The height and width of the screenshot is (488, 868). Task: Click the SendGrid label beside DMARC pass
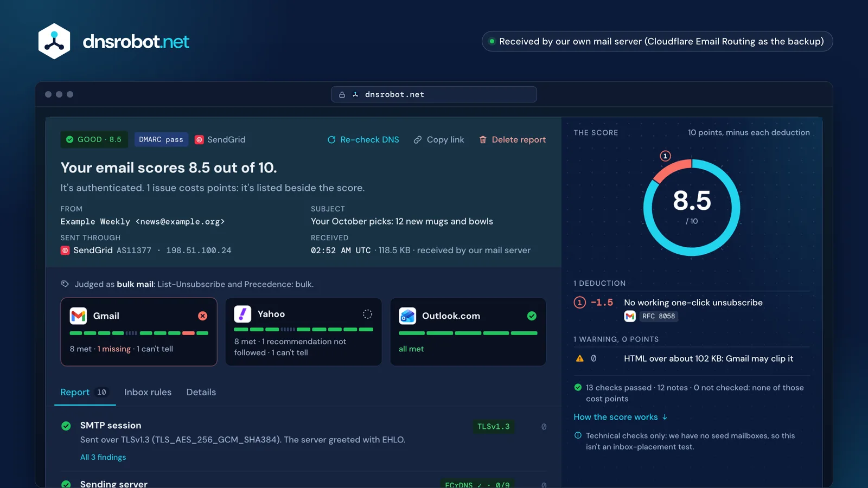226,139
